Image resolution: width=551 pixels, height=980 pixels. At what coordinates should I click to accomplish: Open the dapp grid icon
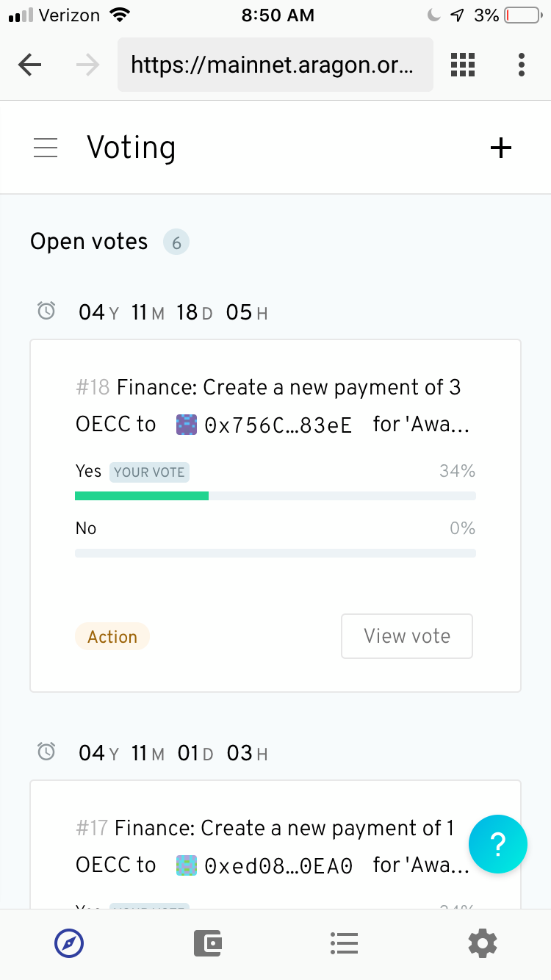pos(462,65)
